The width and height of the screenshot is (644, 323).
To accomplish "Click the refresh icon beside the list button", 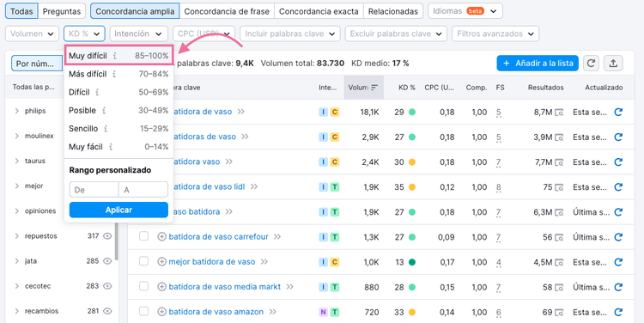I will tap(591, 64).
